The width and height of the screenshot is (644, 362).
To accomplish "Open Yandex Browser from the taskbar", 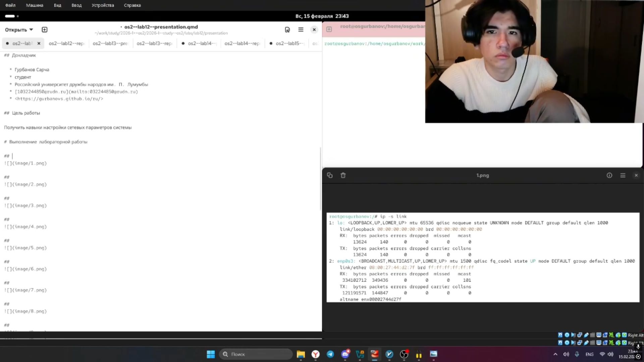I will point(316,354).
